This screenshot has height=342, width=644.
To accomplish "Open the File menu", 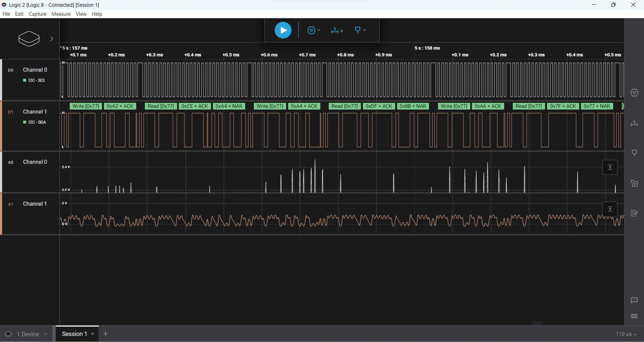I will pos(6,14).
